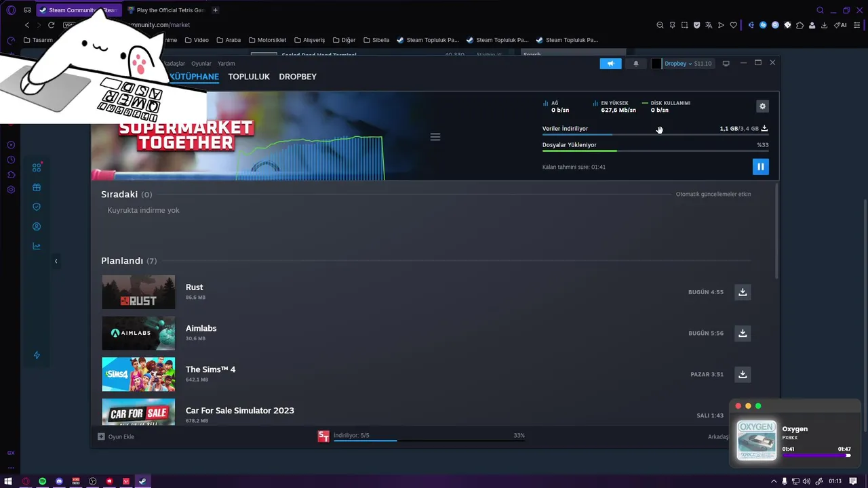Click the Veriler İndiriliyor progress bar
The height and width of the screenshot is (488, 868).
655,135
